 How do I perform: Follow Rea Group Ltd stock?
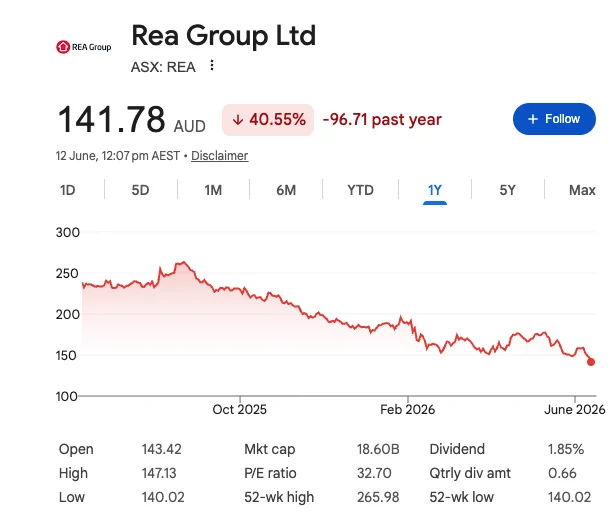click(x=554, y=119)
